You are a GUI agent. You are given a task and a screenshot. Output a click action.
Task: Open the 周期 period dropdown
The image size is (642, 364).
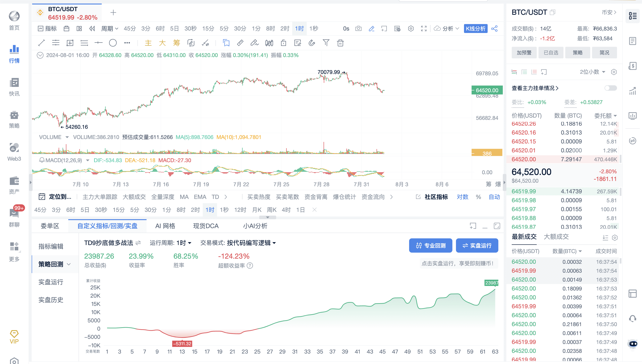110,29
